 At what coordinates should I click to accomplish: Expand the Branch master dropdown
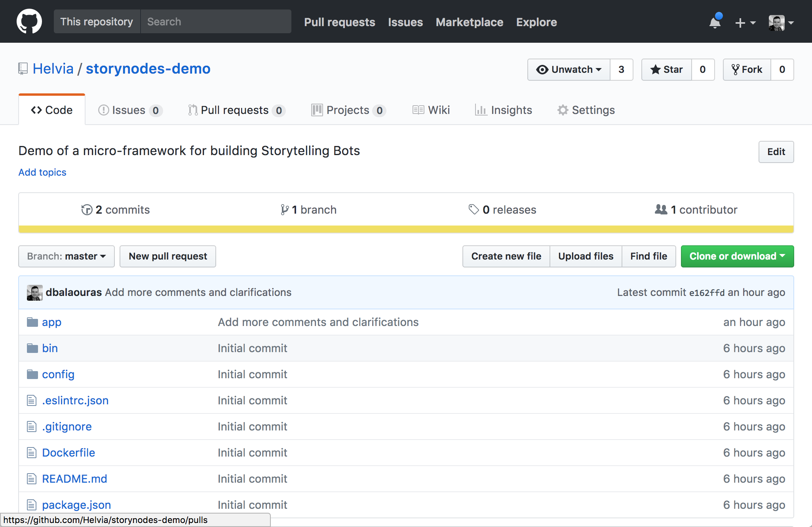67,256
